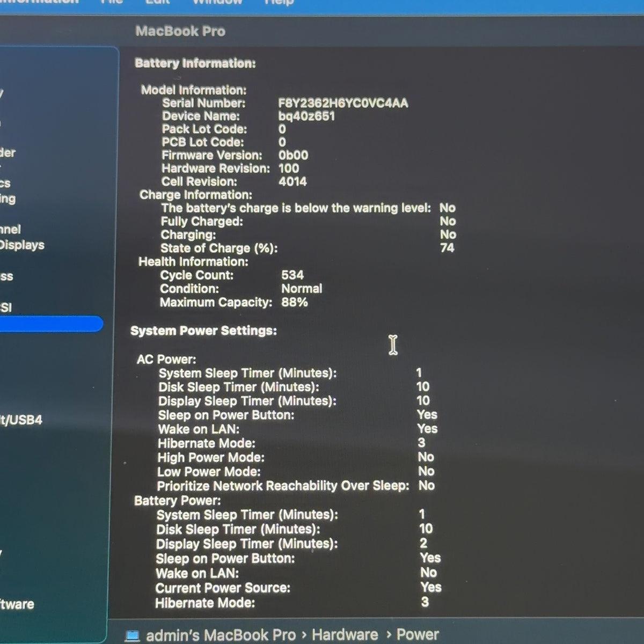
Task: Click the "System Power Settings:" heading
Action: point(203,331)
